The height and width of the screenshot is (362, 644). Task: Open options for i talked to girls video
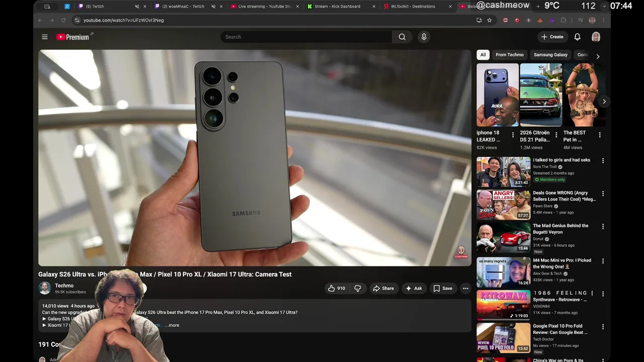(x=603, y=160)
